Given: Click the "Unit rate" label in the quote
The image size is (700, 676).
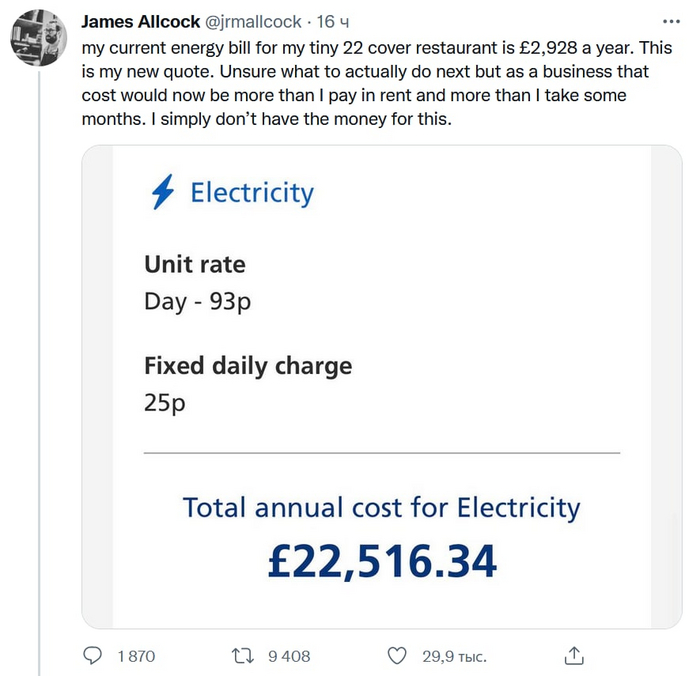Looking at the screenshot, I should coord(195,264).
